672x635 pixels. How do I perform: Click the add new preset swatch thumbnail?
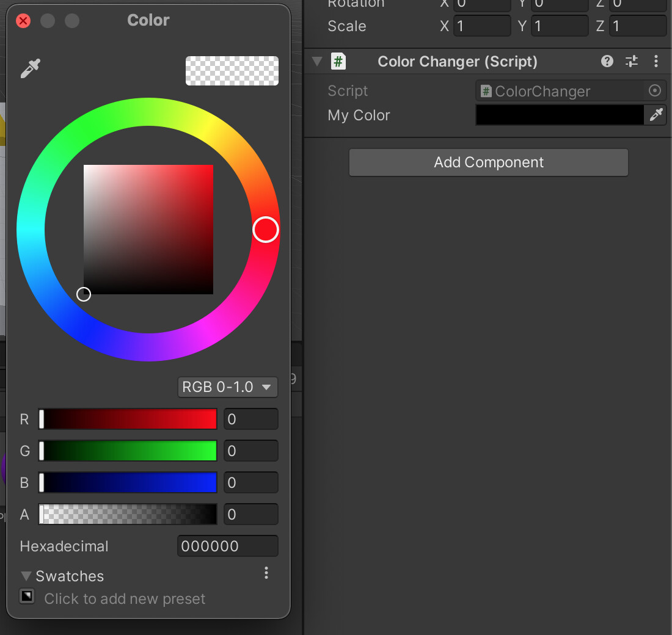click(27, 596)
